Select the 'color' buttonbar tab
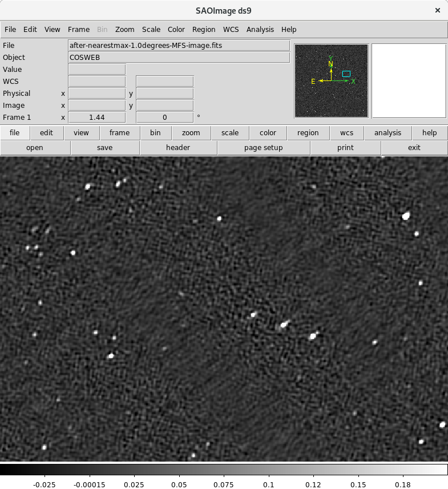 268,133
